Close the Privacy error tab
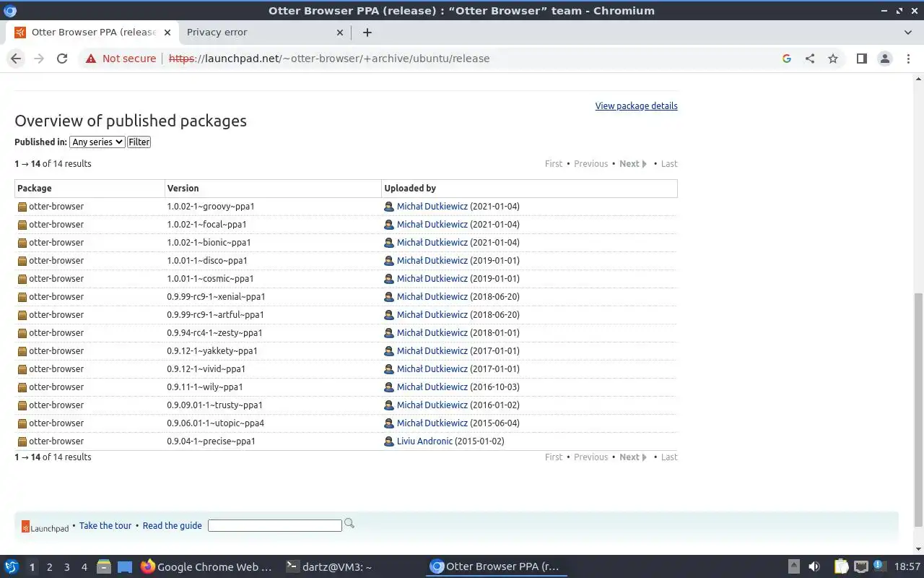This screenshot has width=924, height=578. point(341,32)
